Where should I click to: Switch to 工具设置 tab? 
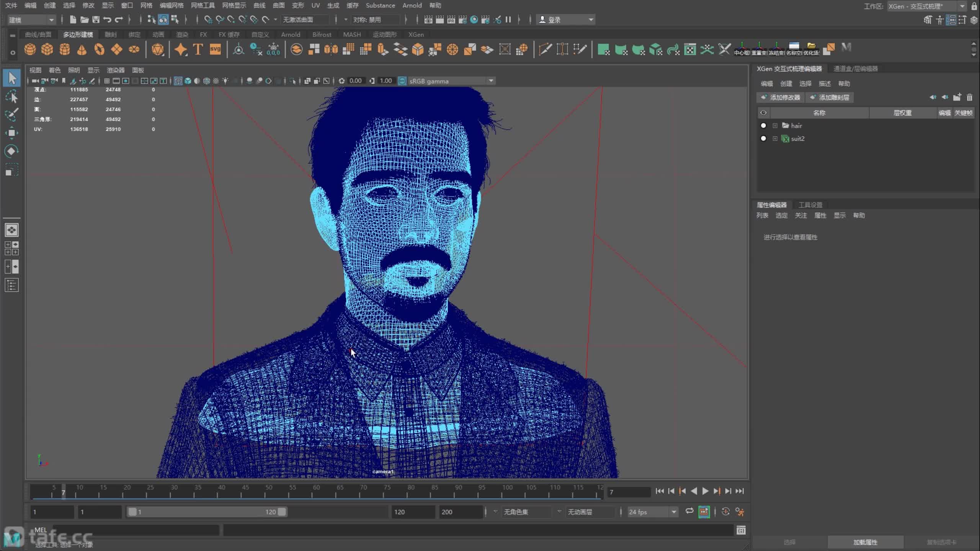pyautogui.click(x=810, y=205)
